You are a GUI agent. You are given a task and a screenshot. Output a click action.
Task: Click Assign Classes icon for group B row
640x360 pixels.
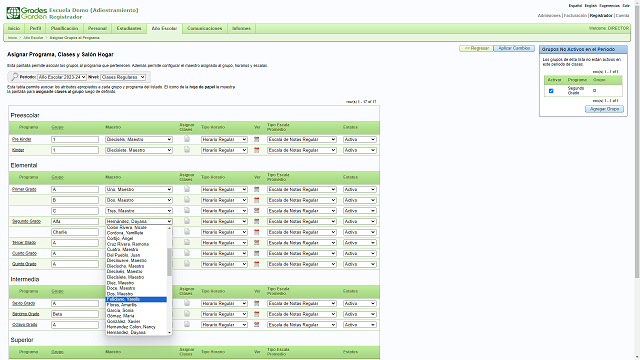(187, 200)
